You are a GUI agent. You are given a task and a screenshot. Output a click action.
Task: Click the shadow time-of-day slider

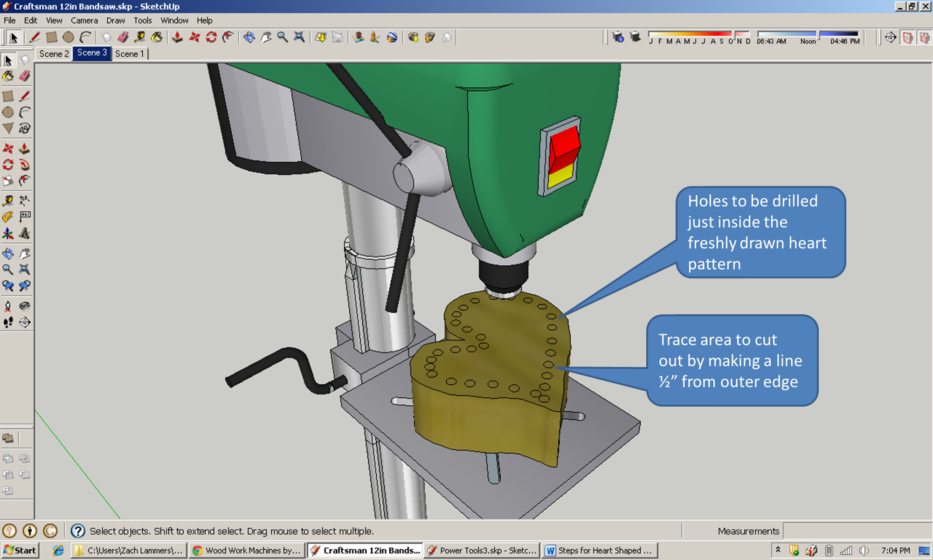(x=808, y=35)
